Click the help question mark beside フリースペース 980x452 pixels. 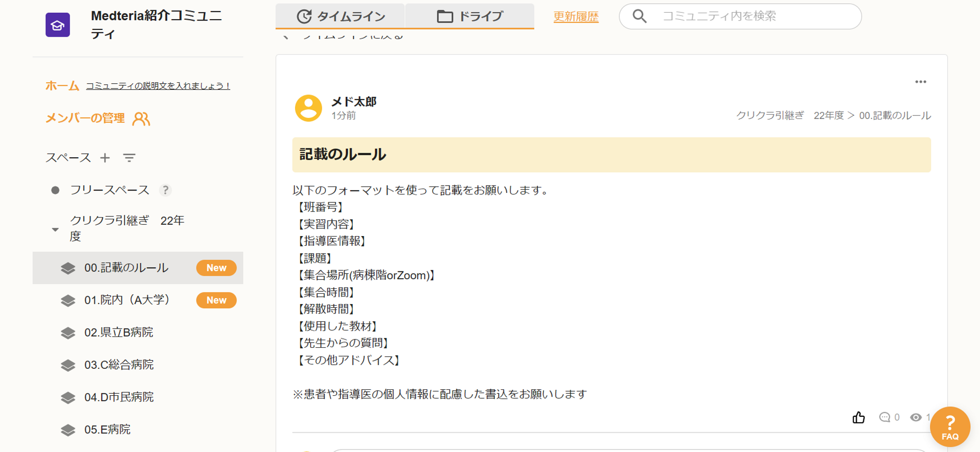click(166, 190)
